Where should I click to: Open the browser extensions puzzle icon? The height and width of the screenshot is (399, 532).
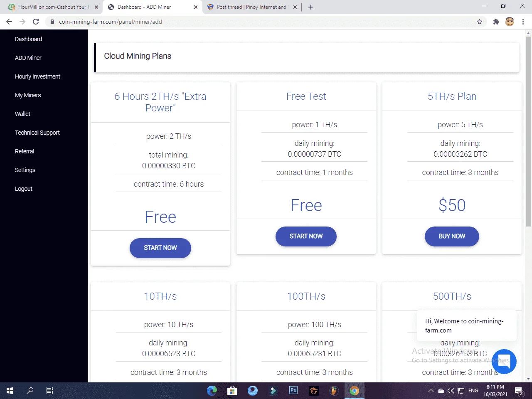click(x=496, y=22)
